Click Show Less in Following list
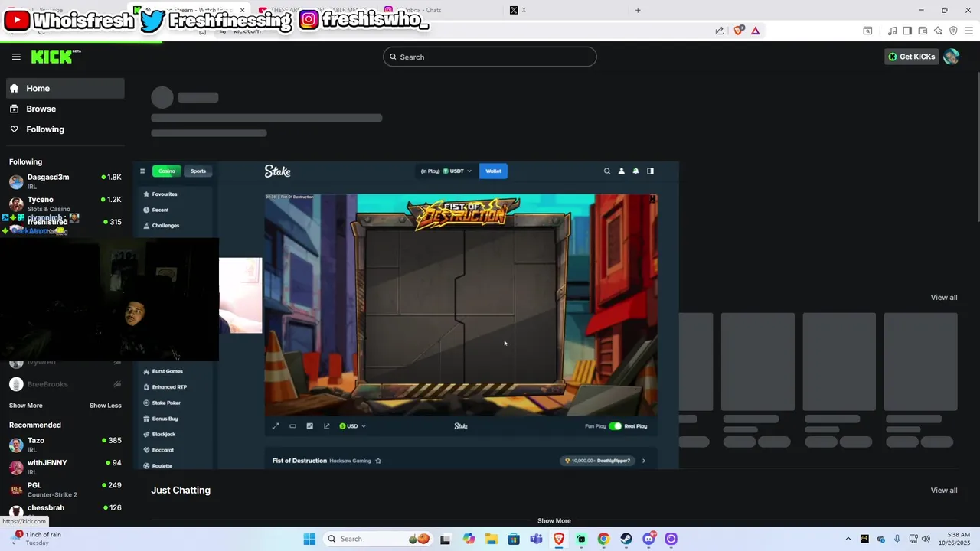 pos(105,406)
